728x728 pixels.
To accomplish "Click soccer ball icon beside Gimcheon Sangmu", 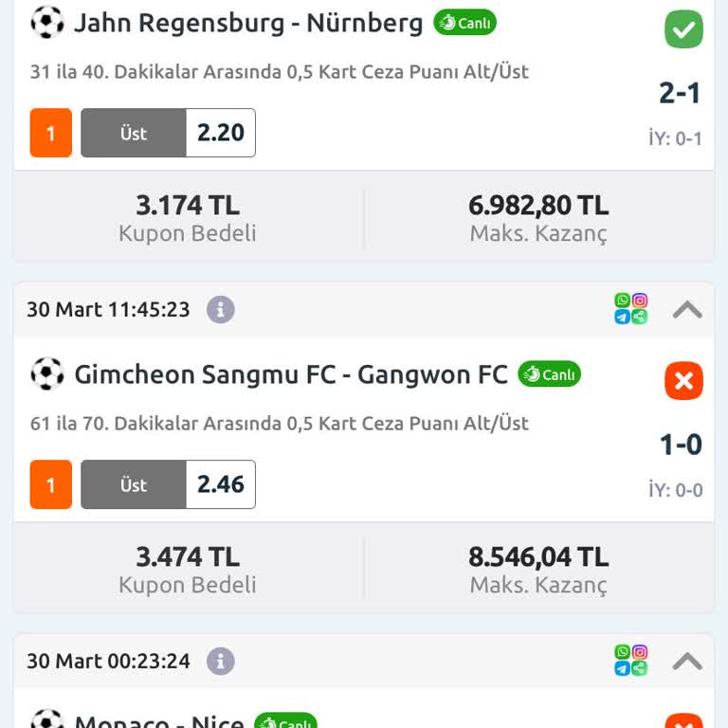I will [x=47, y=374].
